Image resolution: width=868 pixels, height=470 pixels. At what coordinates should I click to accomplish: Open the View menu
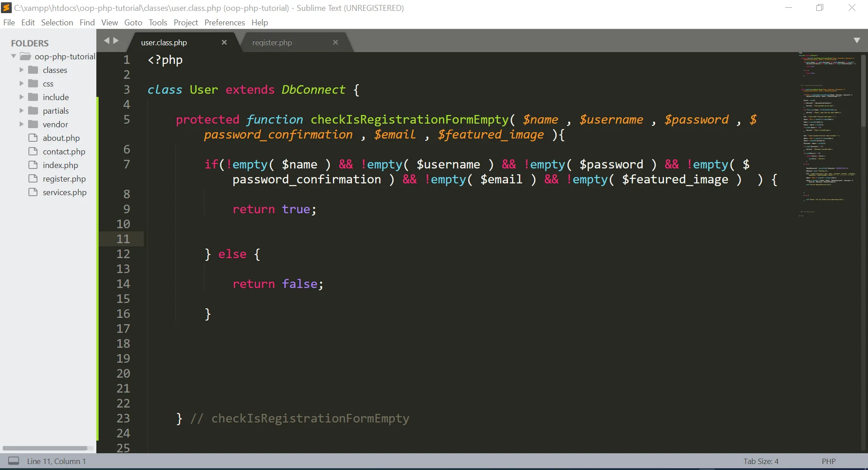(109, 23)
